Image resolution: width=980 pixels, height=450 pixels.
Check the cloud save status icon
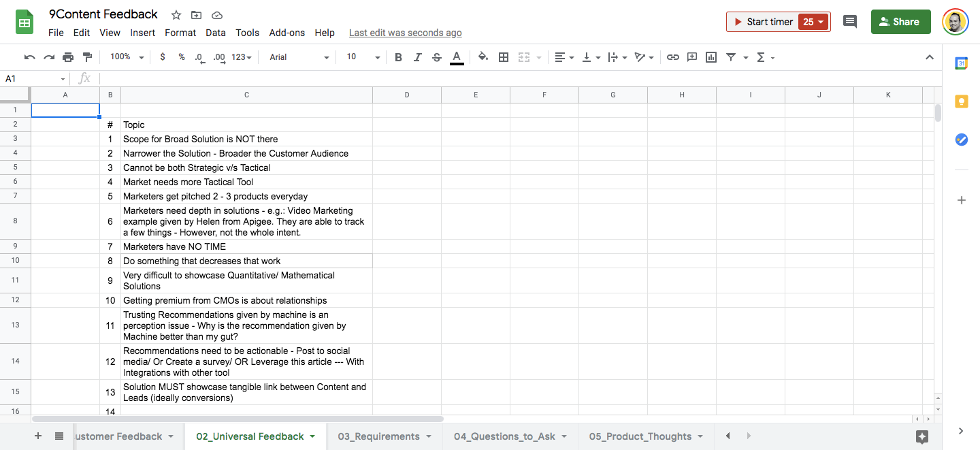pos(217,15)
